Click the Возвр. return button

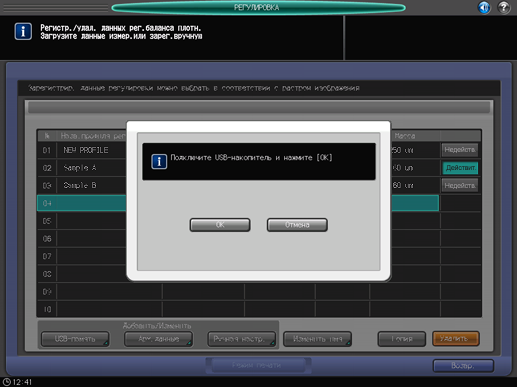463,366
